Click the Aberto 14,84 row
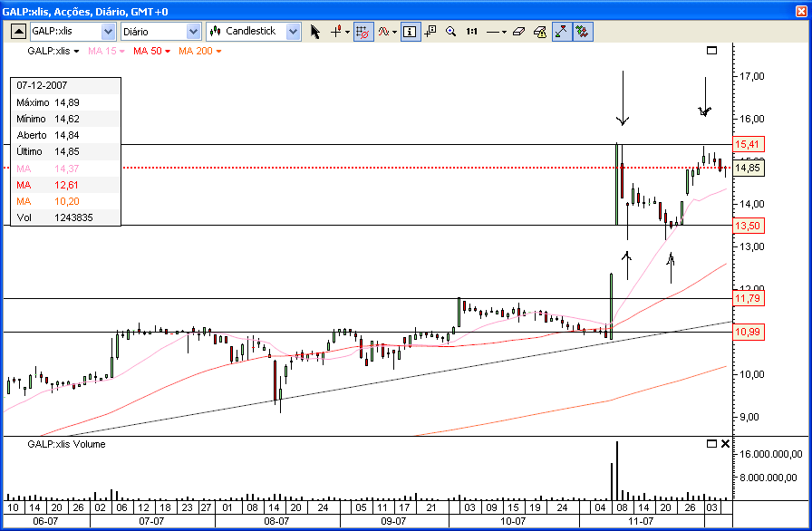Viewport: 812px width, 531px height. [x=66, y=135]
